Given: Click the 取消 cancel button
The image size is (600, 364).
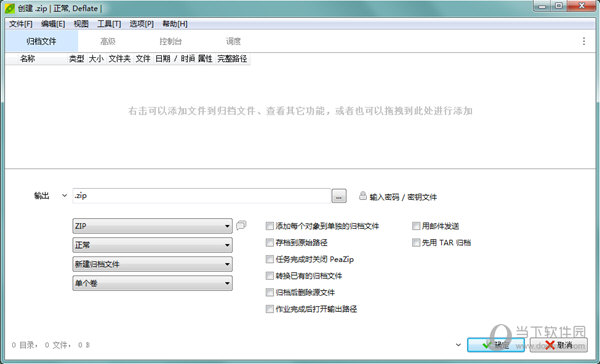Looking at the screenshot, I should [559, 345].
